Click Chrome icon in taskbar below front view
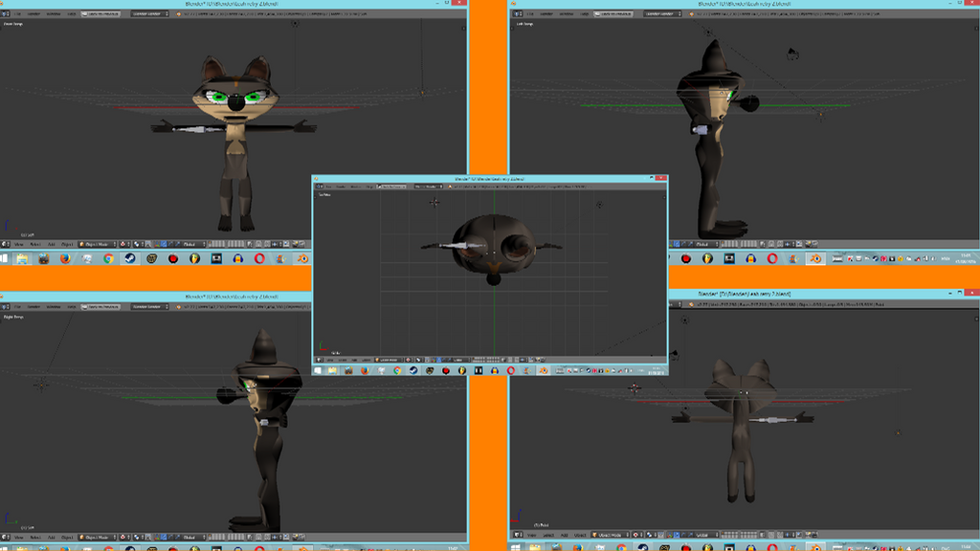 coord(108,258)
